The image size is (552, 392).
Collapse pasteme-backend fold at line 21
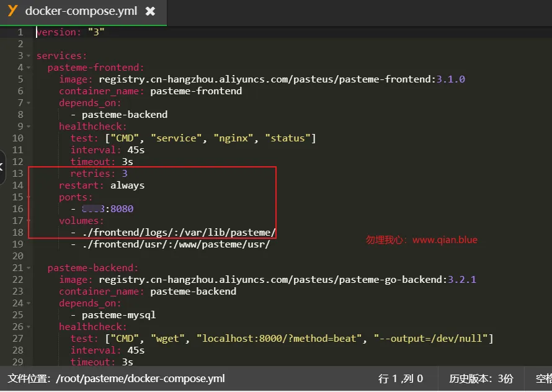[29, 268]
